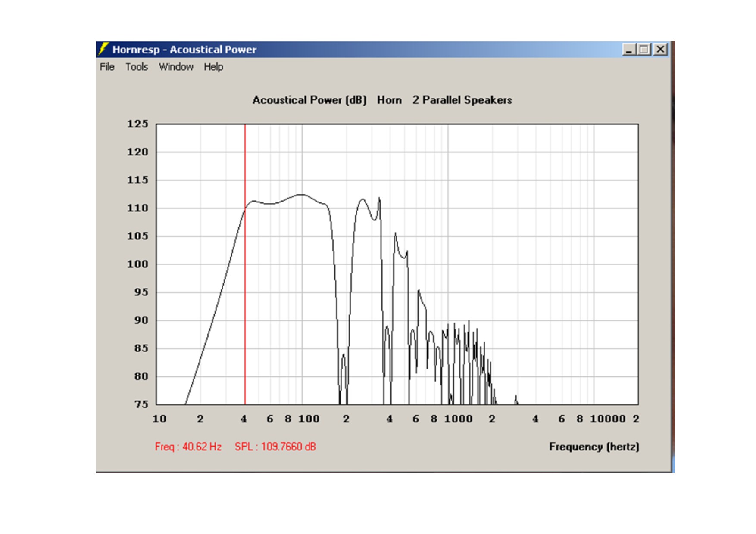Open the File menu
Image resolution: width=756 pixels, height=534 pixels.
[x=107, y=67]
